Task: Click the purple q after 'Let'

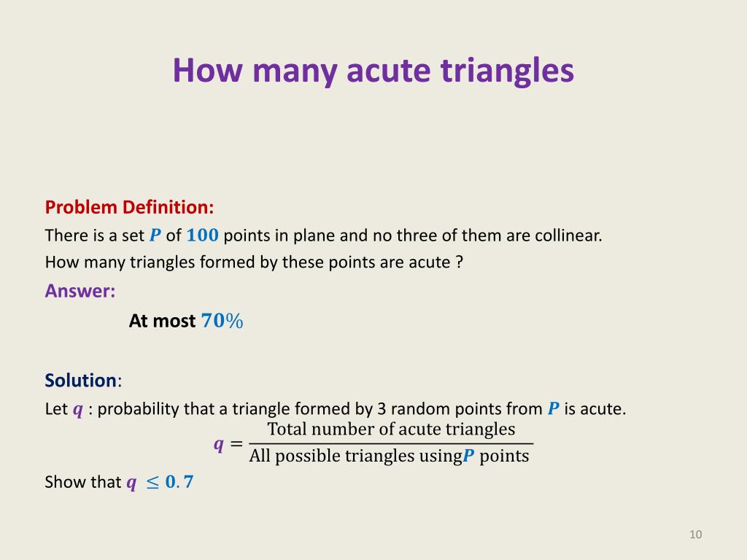Action: (x=77, y=409)
